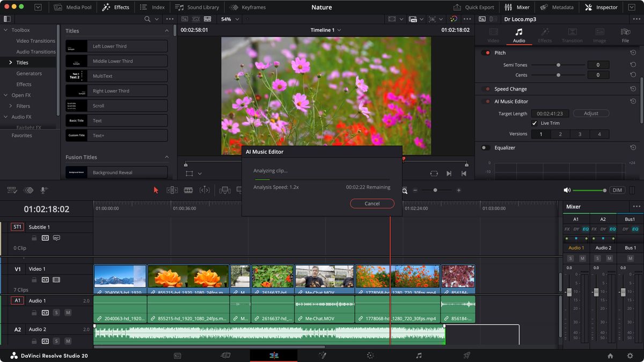Select the Inspector Audio tab
The height and width of the screenshot is (362, 644).
pyautogui.click(x=519, y=35)
